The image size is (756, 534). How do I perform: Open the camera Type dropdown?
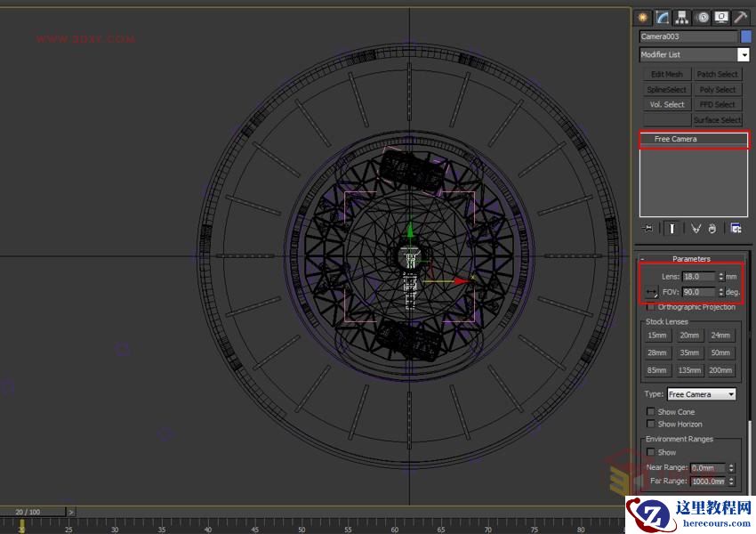click(x=700, y=393)
